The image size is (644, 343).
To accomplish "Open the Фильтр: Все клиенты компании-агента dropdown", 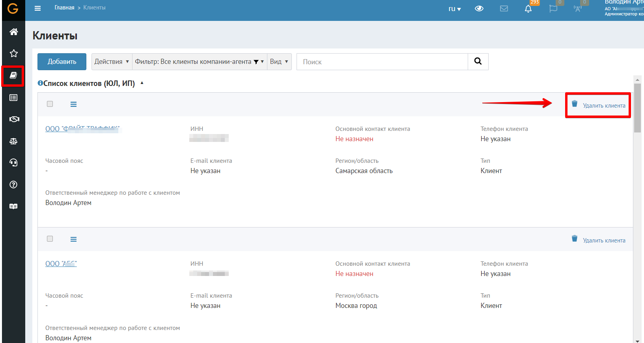I will pos(200,62).
